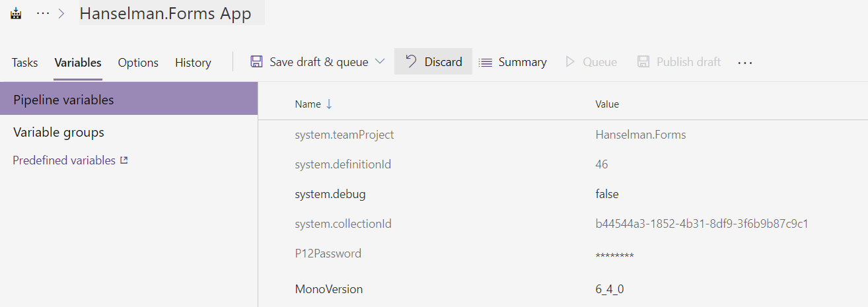Click the Queue play triangle icon
Screen dimensions: 868x307
click(570, 62)
